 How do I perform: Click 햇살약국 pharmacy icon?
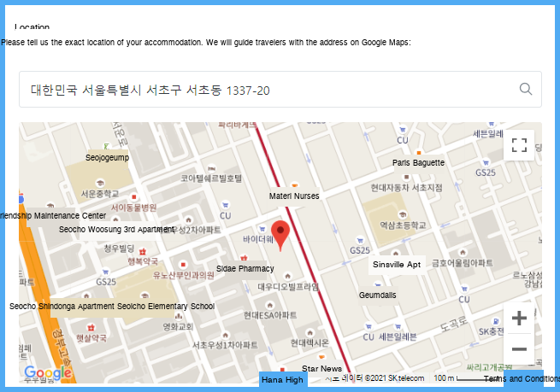point(91,327)
